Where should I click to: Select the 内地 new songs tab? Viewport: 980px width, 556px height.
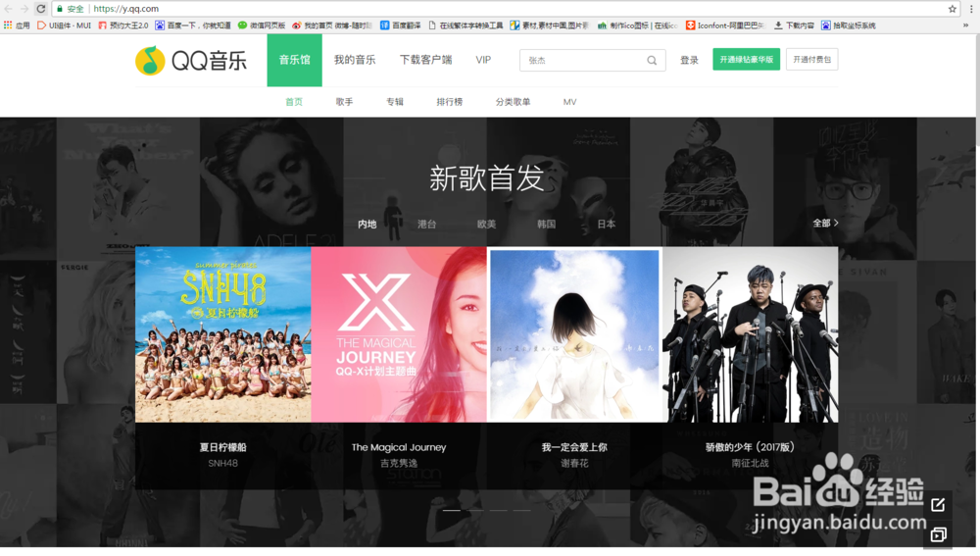[367, 224]
